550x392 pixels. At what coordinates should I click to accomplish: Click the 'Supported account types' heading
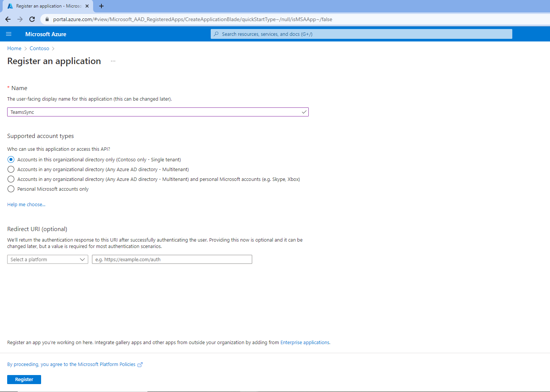coord(40,136)
